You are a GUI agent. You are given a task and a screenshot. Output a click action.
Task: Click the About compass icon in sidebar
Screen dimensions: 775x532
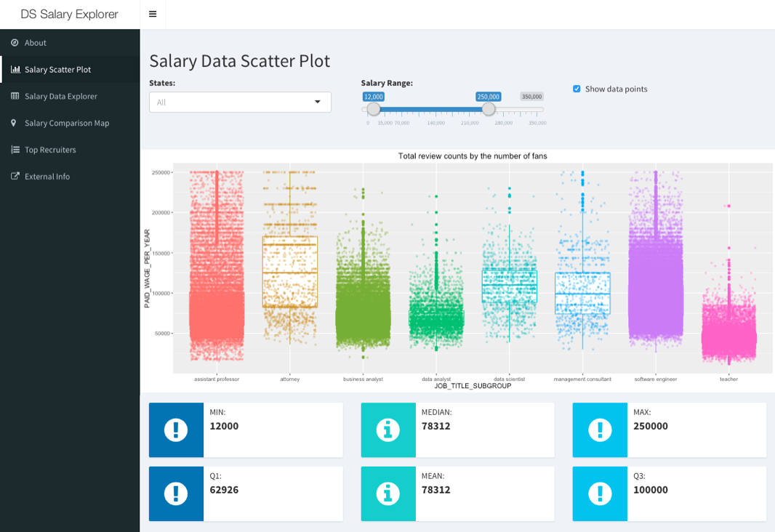pyautogui.click(x=15, y=43)
